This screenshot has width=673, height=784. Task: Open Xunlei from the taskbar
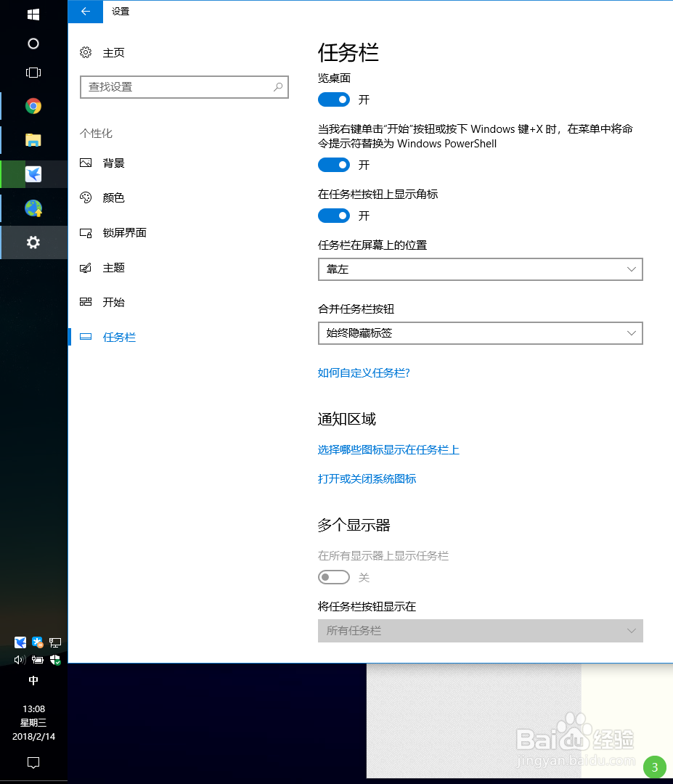click(33, 174)
